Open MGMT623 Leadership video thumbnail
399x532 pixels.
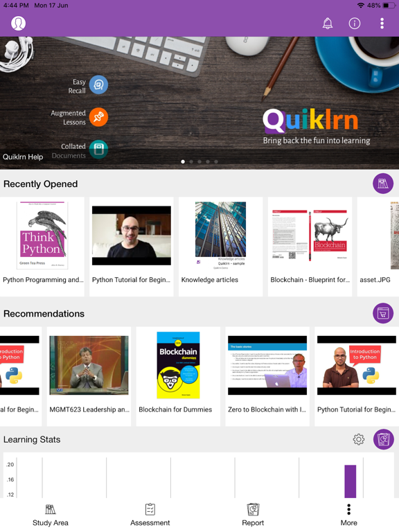click(x=89, y=366)
